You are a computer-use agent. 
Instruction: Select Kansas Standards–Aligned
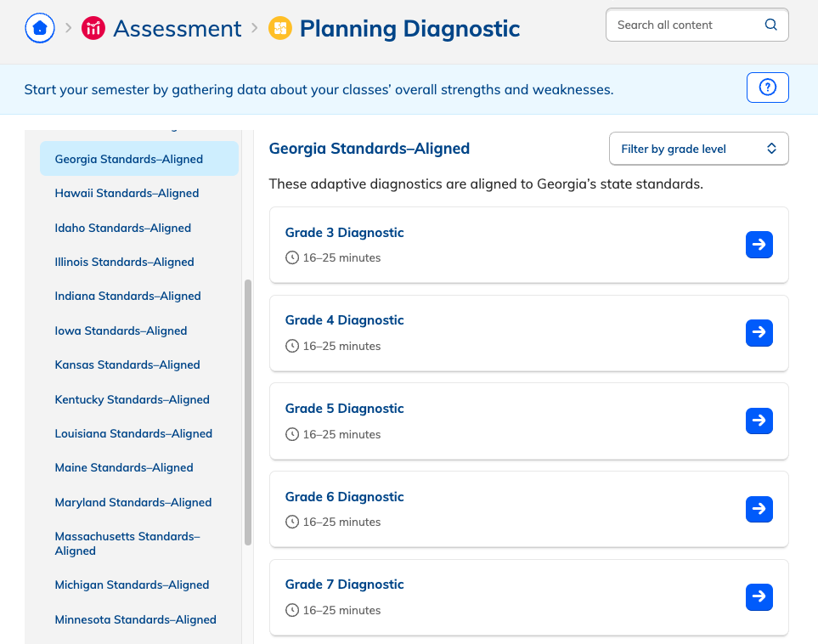coord(127,364)
